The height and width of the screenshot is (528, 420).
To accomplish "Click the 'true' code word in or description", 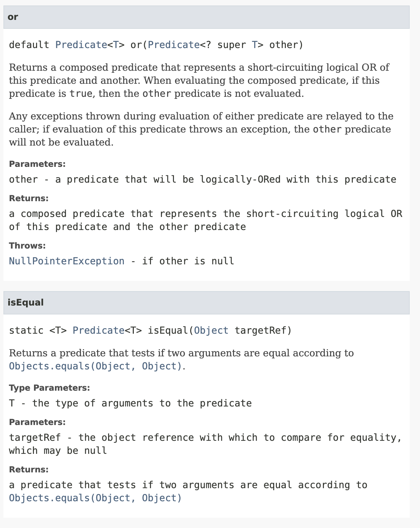I will tap(81, 94).
